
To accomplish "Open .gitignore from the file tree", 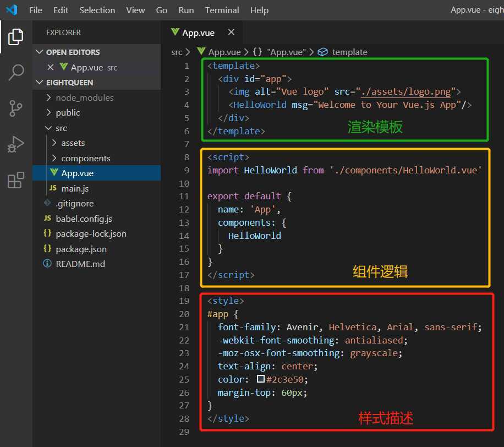I will click(96, 203).
